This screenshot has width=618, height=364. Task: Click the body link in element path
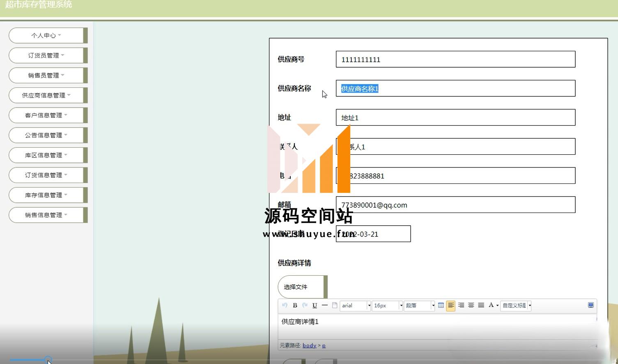[309, 346]
